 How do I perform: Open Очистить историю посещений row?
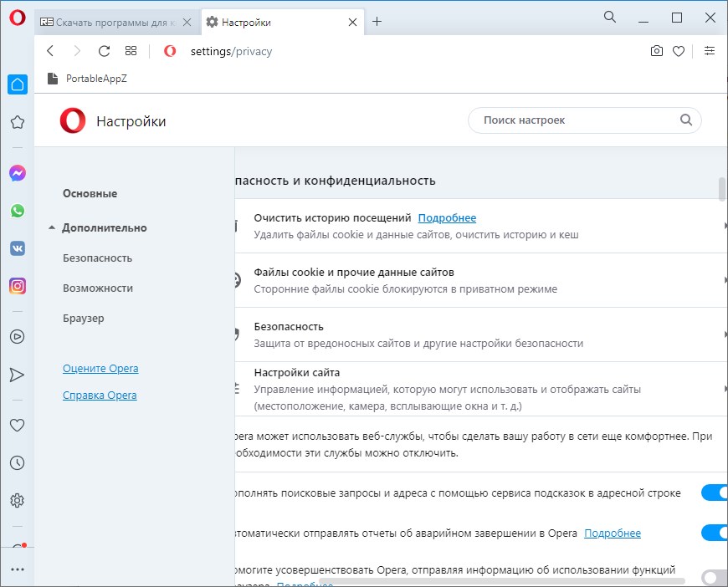(481, 226)
